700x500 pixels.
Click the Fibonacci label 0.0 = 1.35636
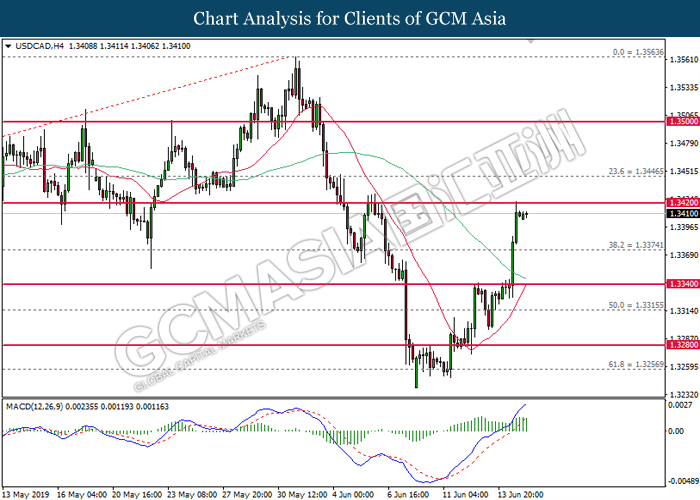click(638, 52)
